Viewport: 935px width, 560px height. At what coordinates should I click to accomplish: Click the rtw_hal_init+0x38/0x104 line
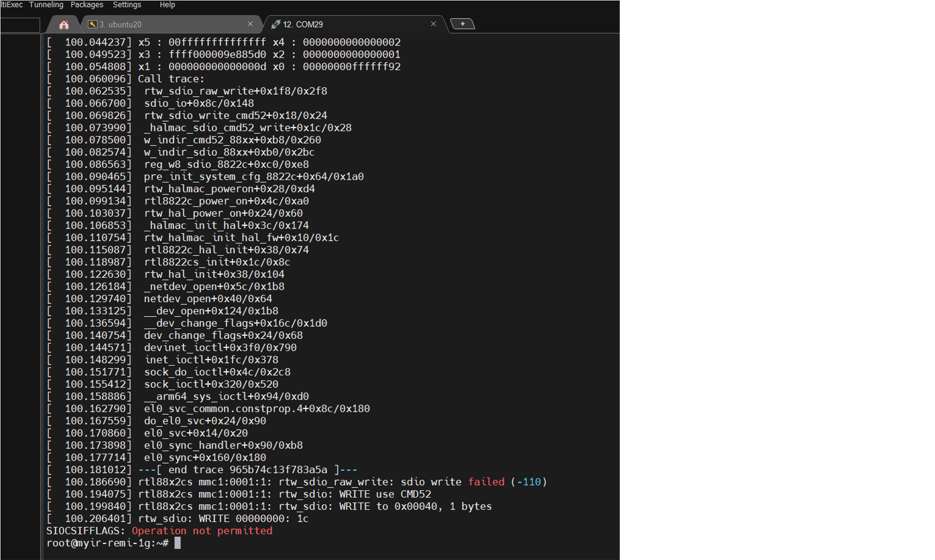coord(165,275)
